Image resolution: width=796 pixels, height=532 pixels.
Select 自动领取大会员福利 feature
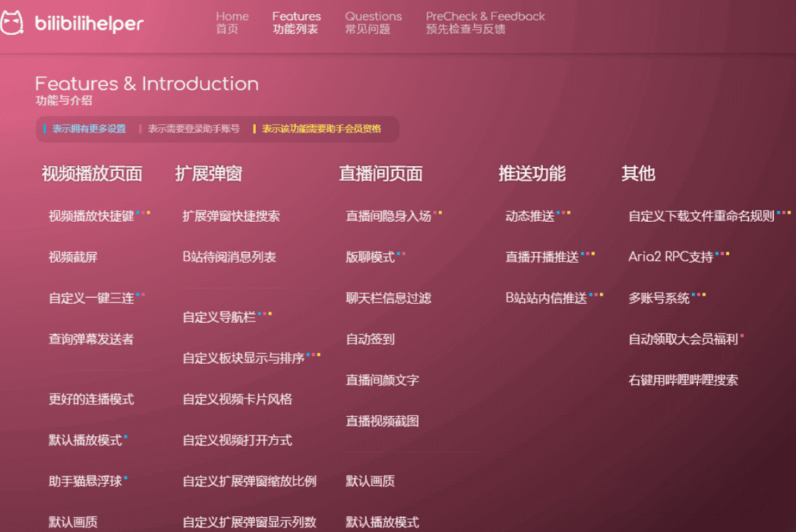coord(683,339)
